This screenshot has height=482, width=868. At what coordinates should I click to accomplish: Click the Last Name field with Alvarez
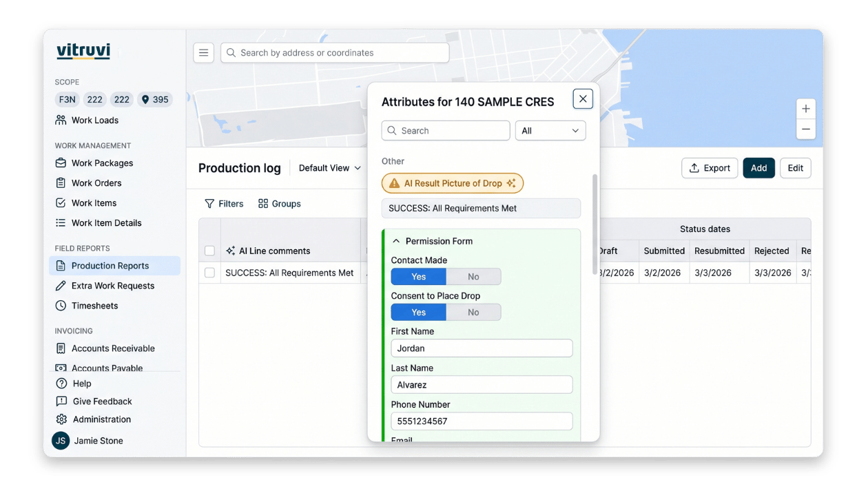(x=482, y=385)
